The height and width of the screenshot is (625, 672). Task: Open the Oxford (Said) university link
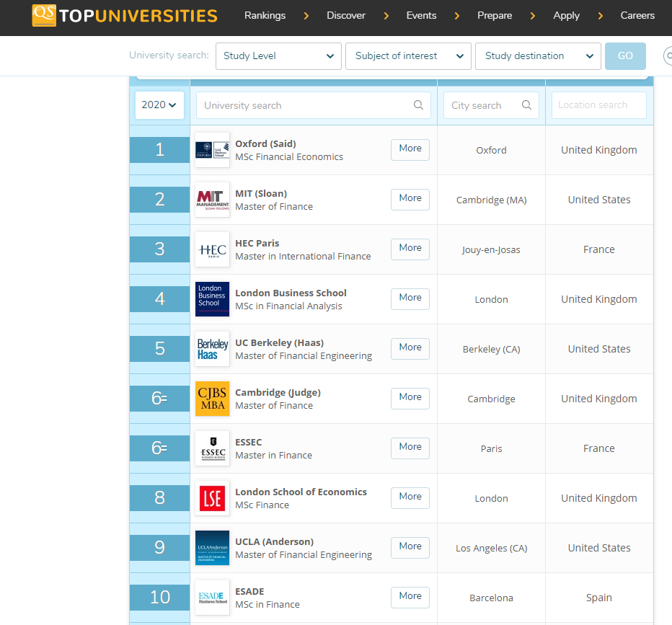click(265, 144)
